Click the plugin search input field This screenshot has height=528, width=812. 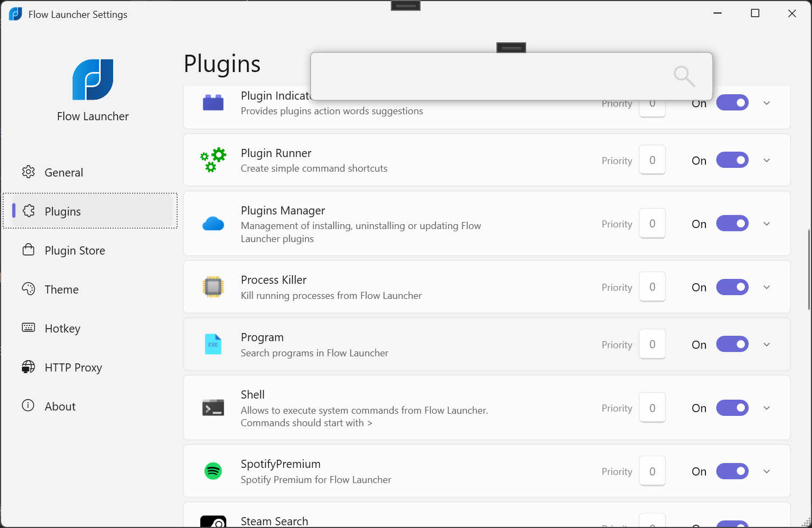(512, 76)
